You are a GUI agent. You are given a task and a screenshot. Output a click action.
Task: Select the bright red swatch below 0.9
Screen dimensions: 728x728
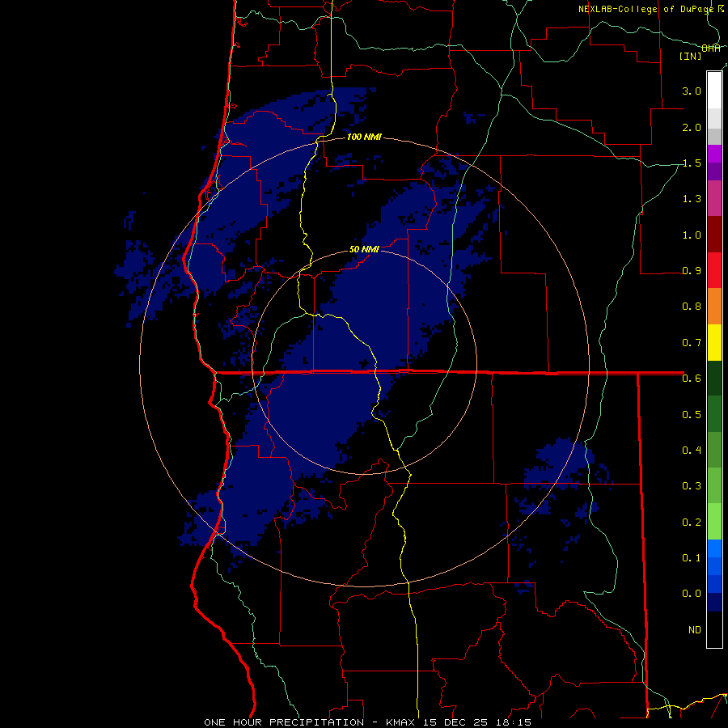click(x=714, y=270)
